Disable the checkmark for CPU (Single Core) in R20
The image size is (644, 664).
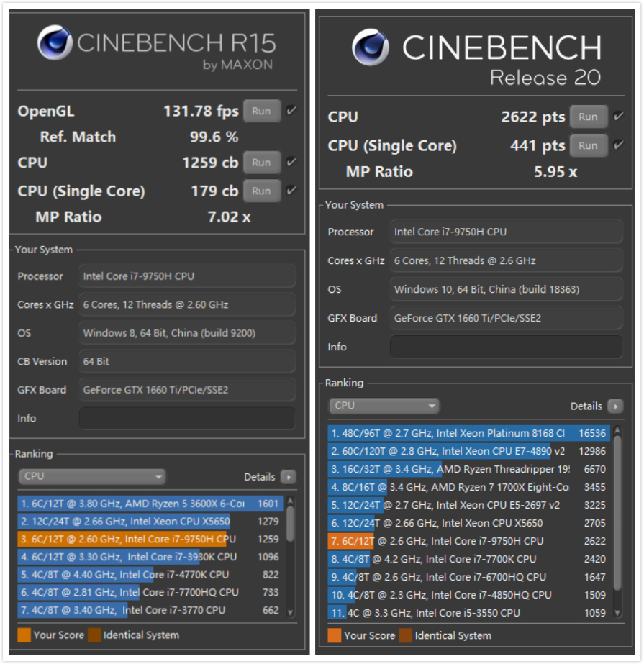click(617, 145)
